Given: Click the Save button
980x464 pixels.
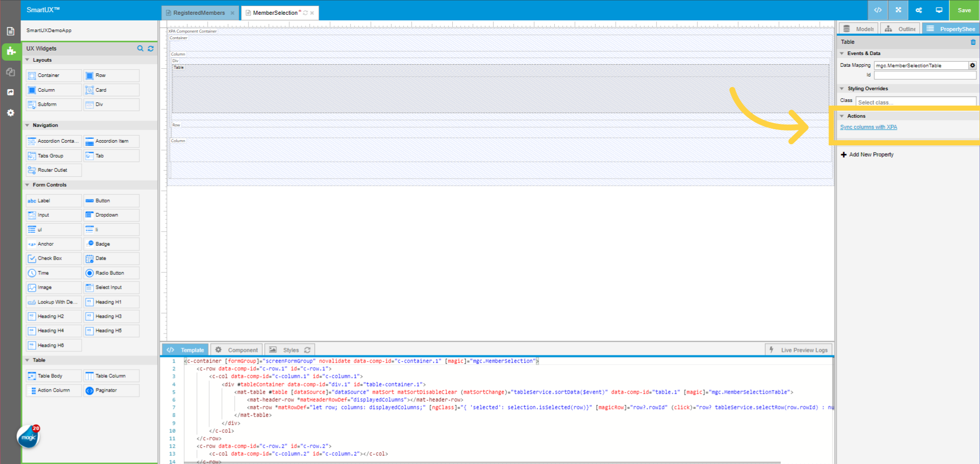Looking at the screenshot, I should pyautogui.click(x=964, y=10).
